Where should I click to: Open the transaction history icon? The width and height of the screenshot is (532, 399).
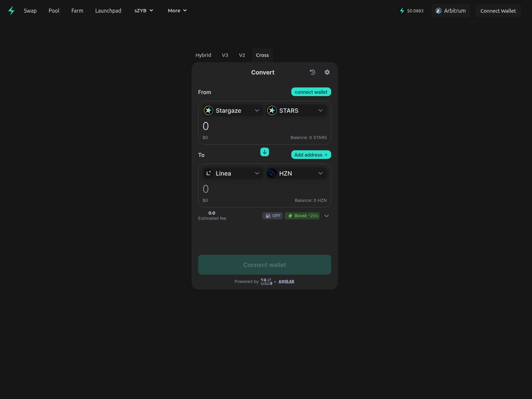[x=313, y=72]
